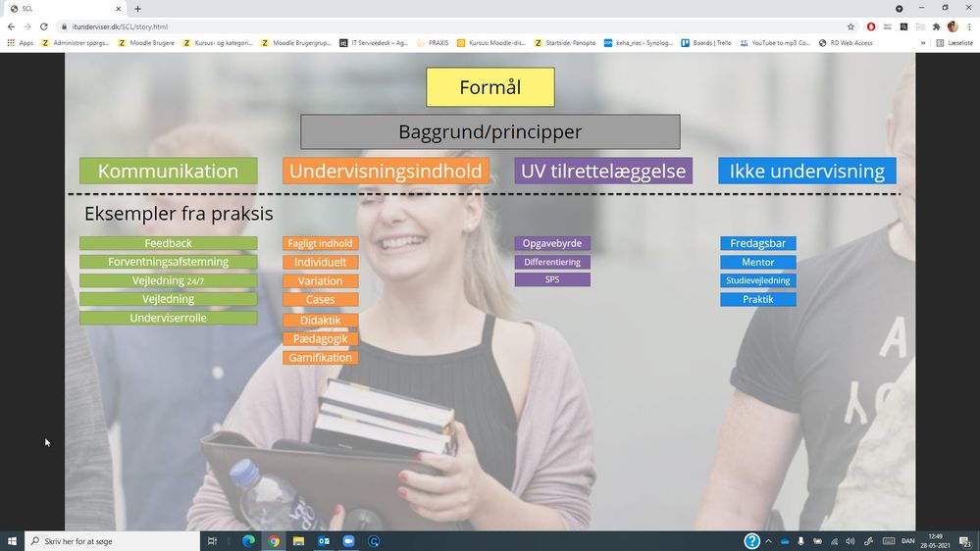Open the PRAXIS bookmark
This screenshot has height=551, width=980.
click(x=433, y=43)
